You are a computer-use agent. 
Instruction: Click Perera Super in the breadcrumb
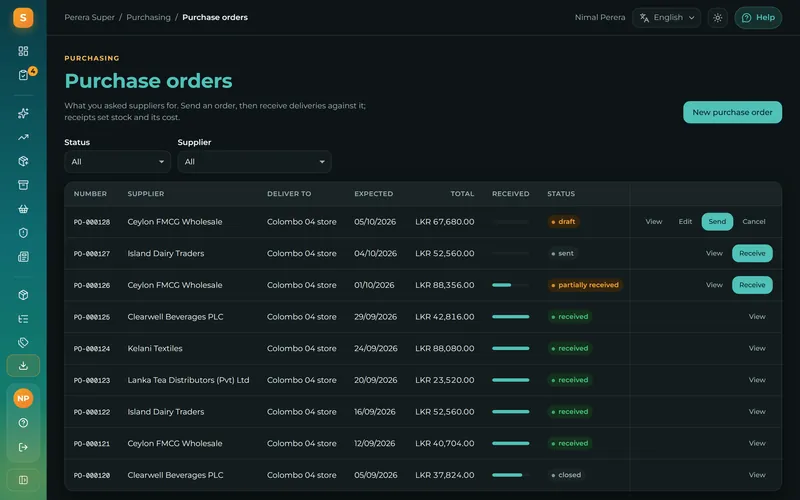(x=89, y=17)
